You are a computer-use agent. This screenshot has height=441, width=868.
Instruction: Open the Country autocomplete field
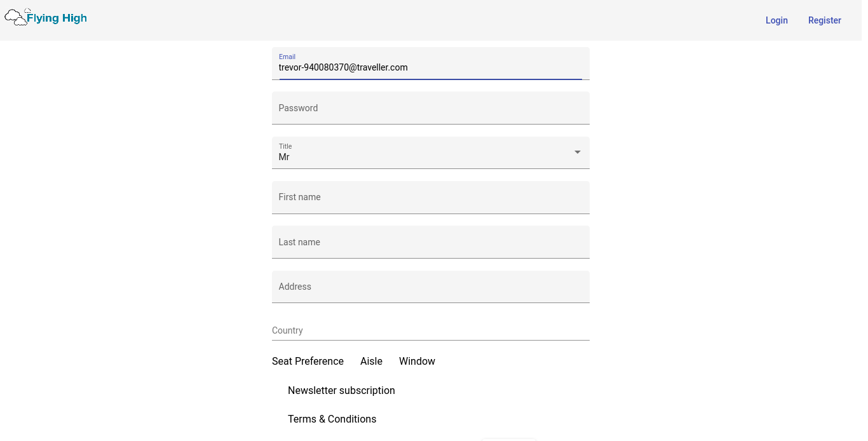(x=430, y=330)
